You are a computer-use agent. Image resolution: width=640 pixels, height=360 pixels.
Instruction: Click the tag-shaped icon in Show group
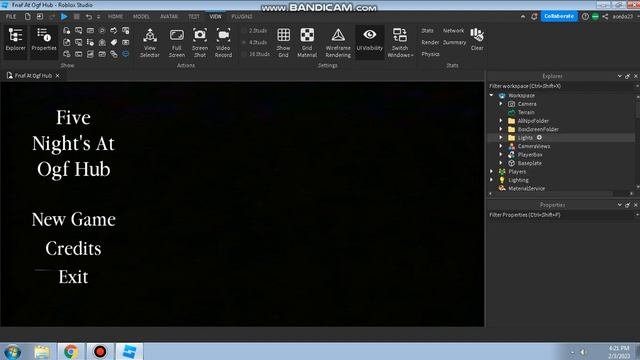[114, 42]
